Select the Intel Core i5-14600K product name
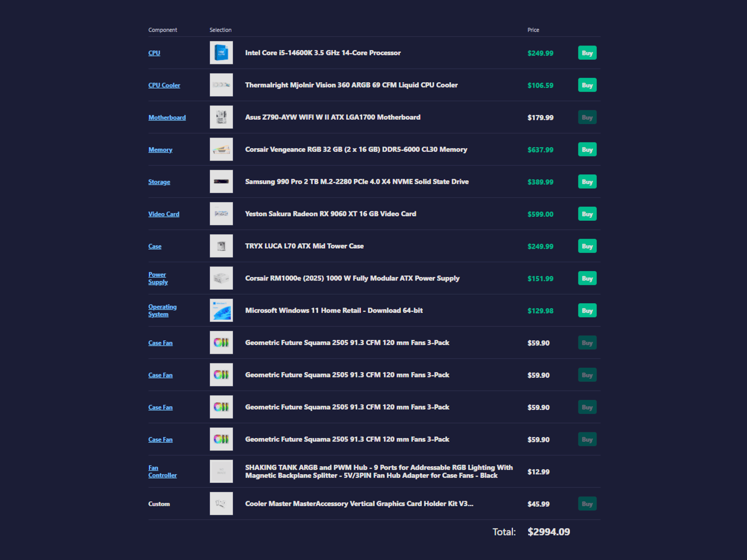The height and width of the screenshot is (560, 747). click(x=323, y=53)
